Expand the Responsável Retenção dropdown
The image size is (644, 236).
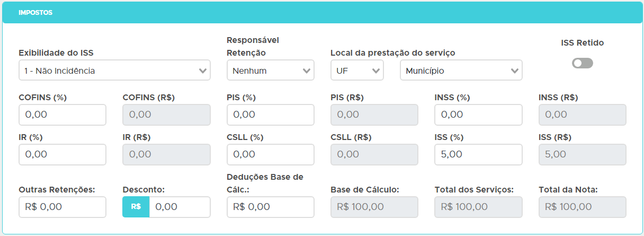[270, 71]
